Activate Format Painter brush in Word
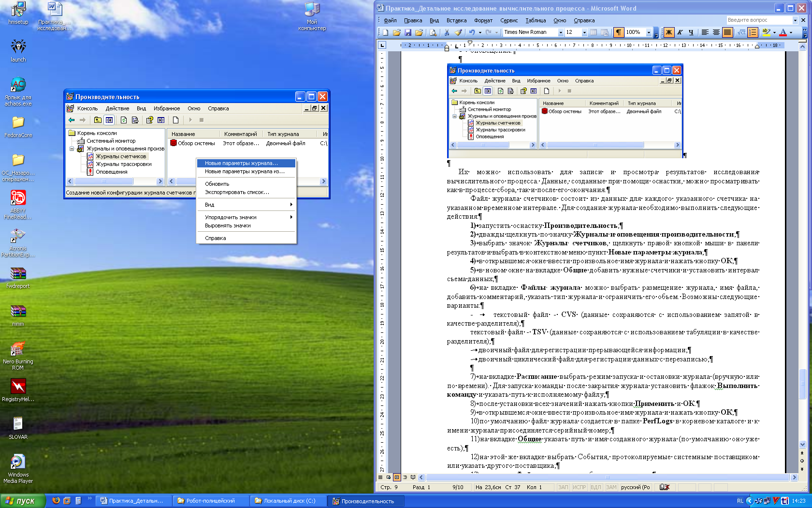Screen dimensions: 812x508 pyautogui.click(x=458, y=32)
